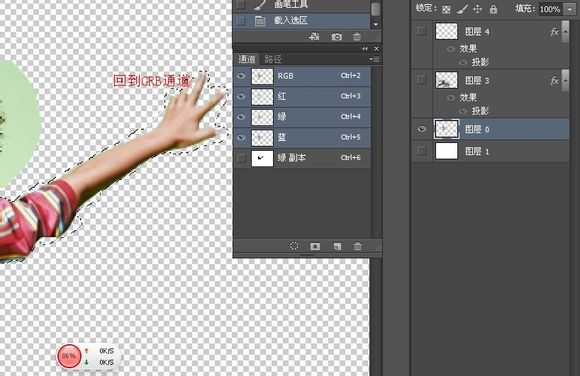Show 图层 3 visibility box
Screen dimensions: 580x376
click(421, 80)
